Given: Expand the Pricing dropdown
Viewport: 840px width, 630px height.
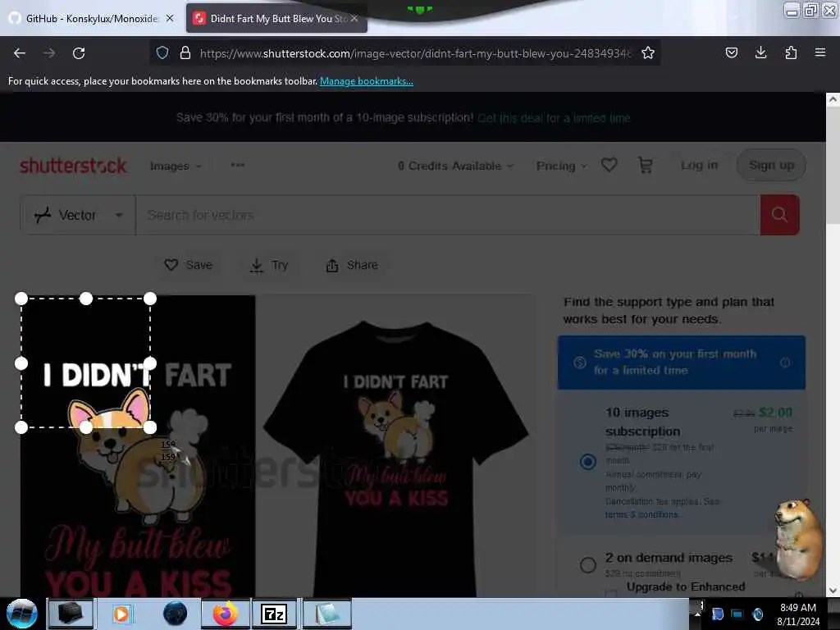Looking at the screenshot, I should click(561, 166).
